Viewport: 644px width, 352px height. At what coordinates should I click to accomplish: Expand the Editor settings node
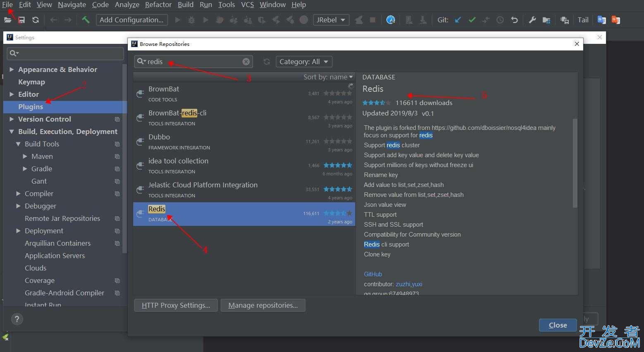pyautogui.click(x=12, y=94)
